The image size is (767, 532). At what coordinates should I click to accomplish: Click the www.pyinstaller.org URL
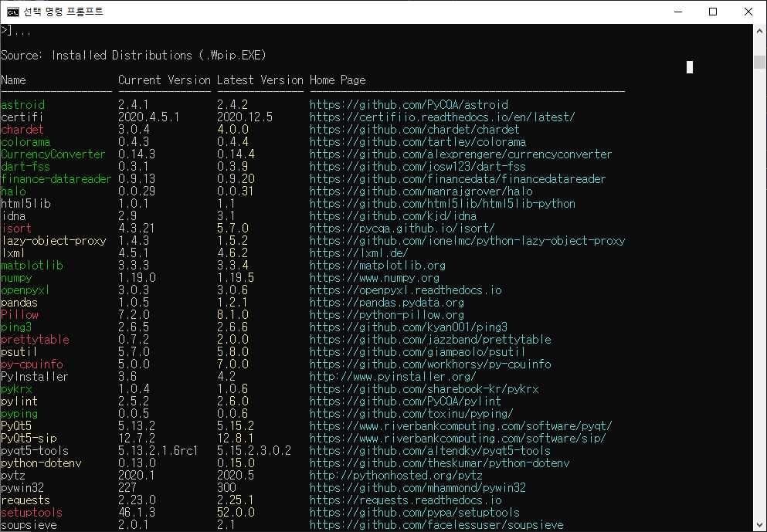393,377
